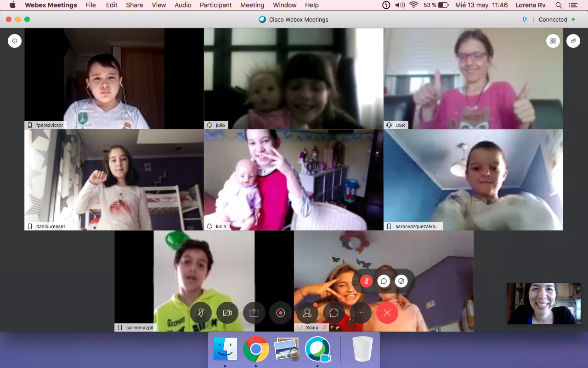
Task: Open the chat panel from control bar
Action: pos(334,313)
